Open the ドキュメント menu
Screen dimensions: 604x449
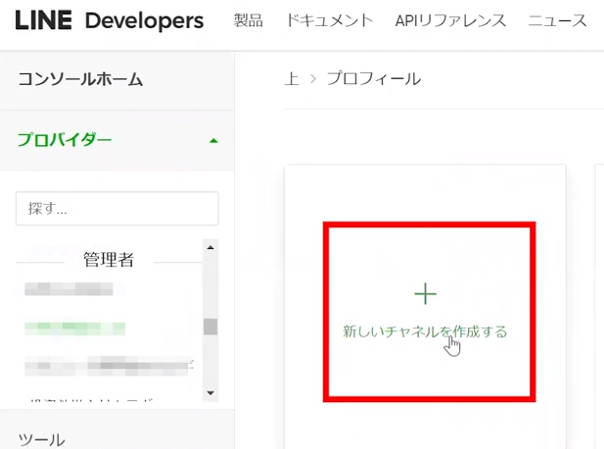[329, 21]
